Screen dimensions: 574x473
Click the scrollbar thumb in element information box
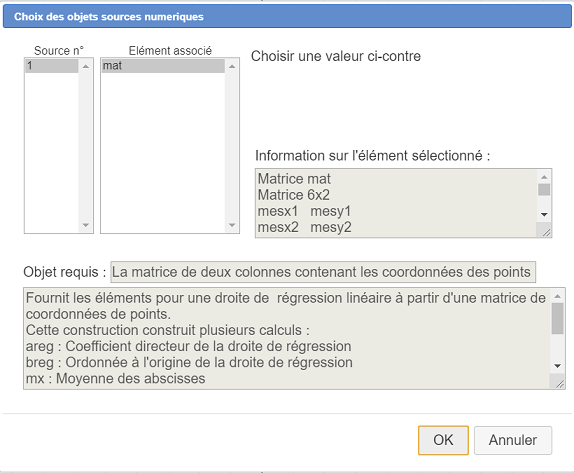pos(544,190)
